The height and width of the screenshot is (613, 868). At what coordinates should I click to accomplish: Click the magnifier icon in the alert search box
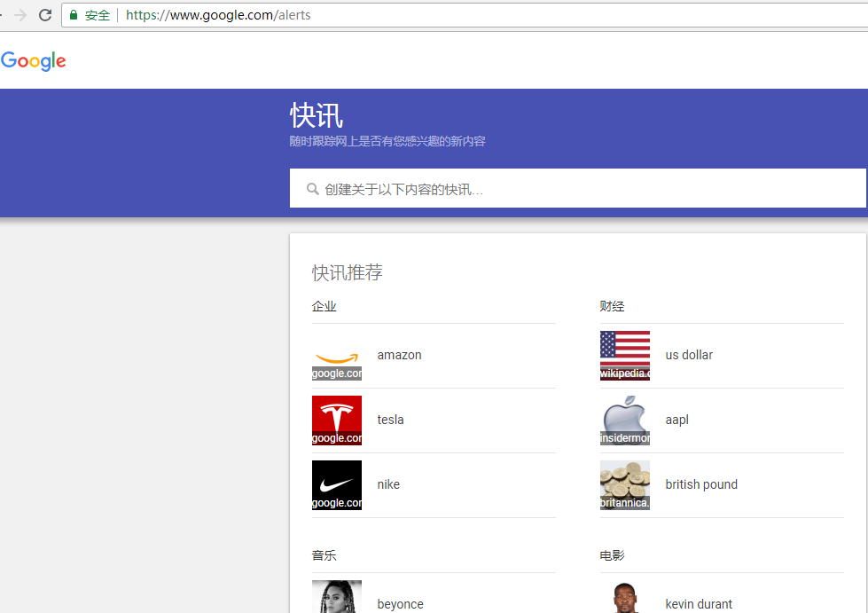[x=313, y=188]
